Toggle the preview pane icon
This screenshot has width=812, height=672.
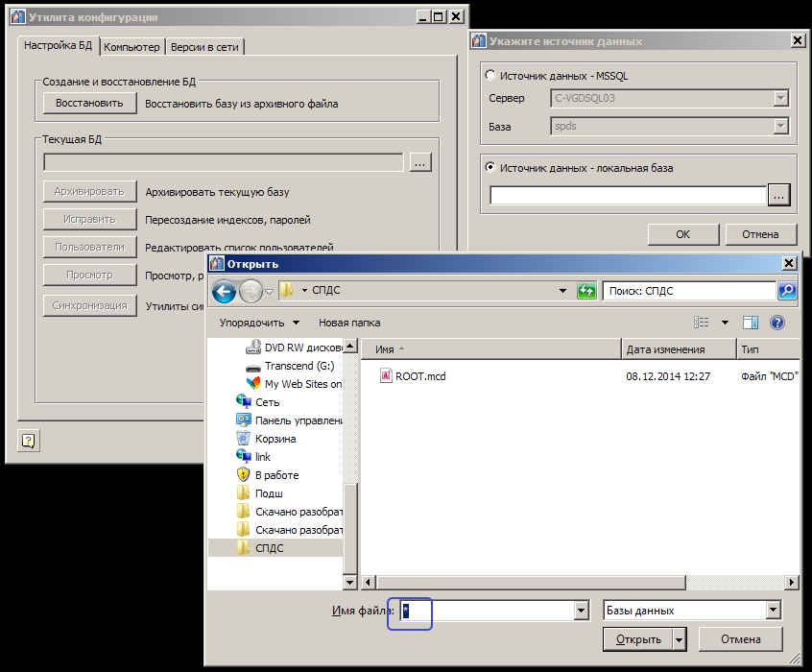(750, 322)
